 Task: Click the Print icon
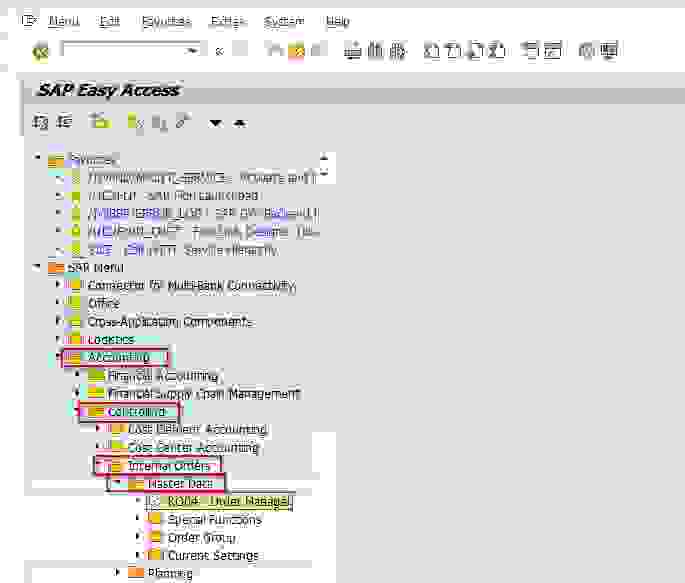pos(353,51)
